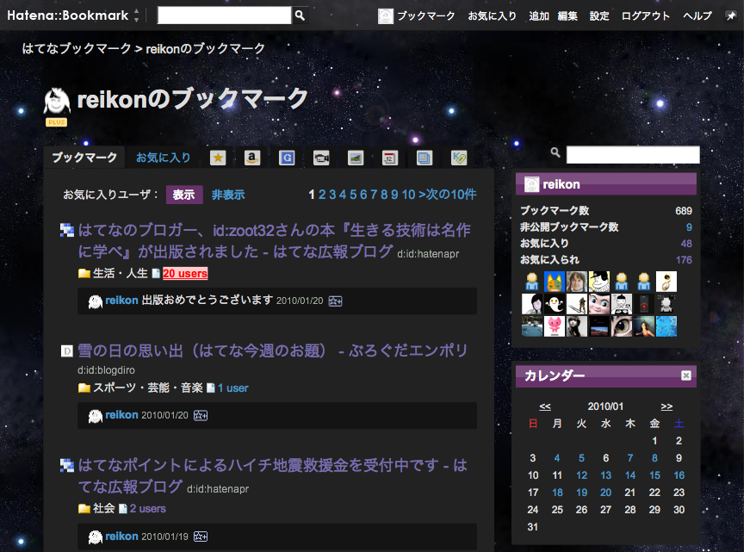Image resolution: width=756 pixels, height=552 pixels.
Task: Show favorite users with 表示
Action: point(183,195)
